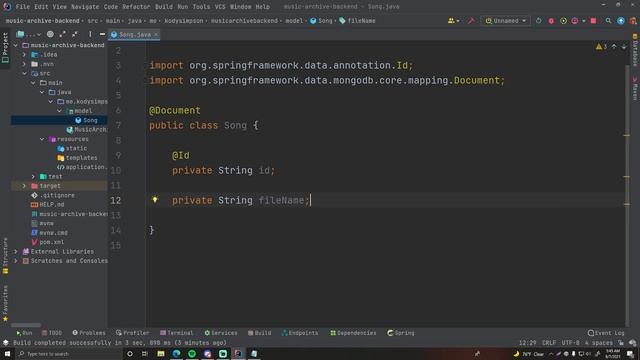Toggle the Project tool window side tab
Screen dimensions: 640x360
coord(5,48)
